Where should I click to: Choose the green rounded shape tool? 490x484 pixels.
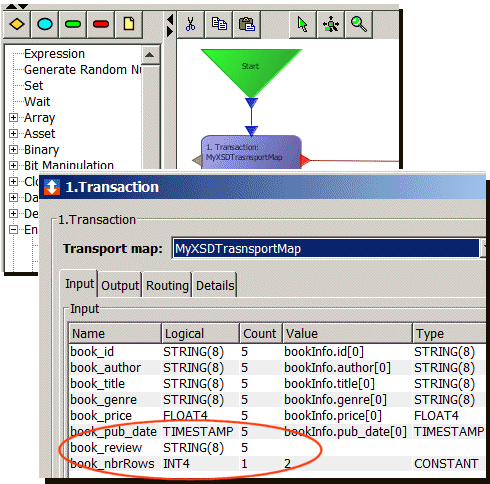[x=73, y=24]
